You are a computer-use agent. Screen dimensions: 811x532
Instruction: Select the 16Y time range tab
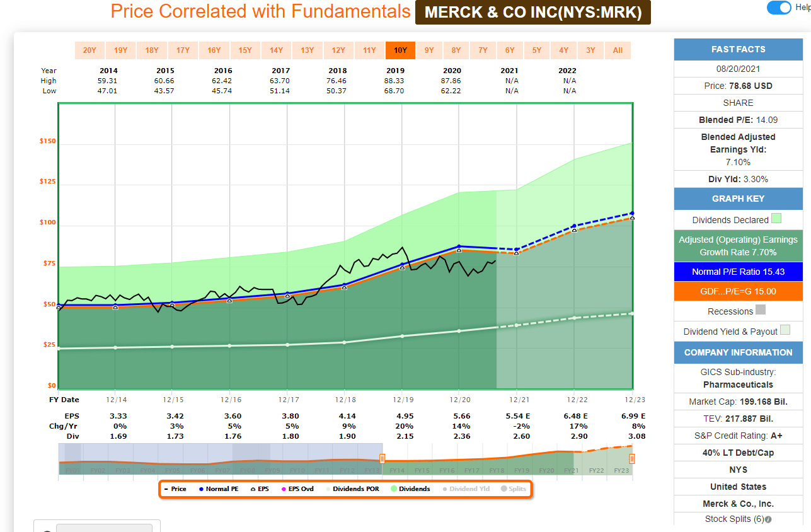tap(214, 50)
